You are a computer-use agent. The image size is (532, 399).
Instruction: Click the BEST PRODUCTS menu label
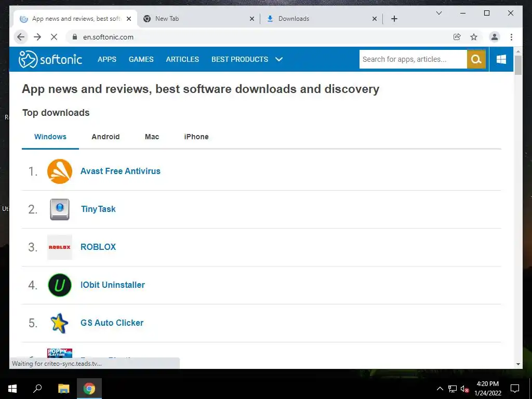[x=240, y=59]
